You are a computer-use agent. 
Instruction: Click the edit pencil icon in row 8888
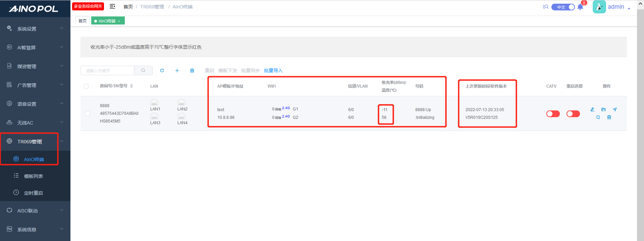(x=592, y=109)
